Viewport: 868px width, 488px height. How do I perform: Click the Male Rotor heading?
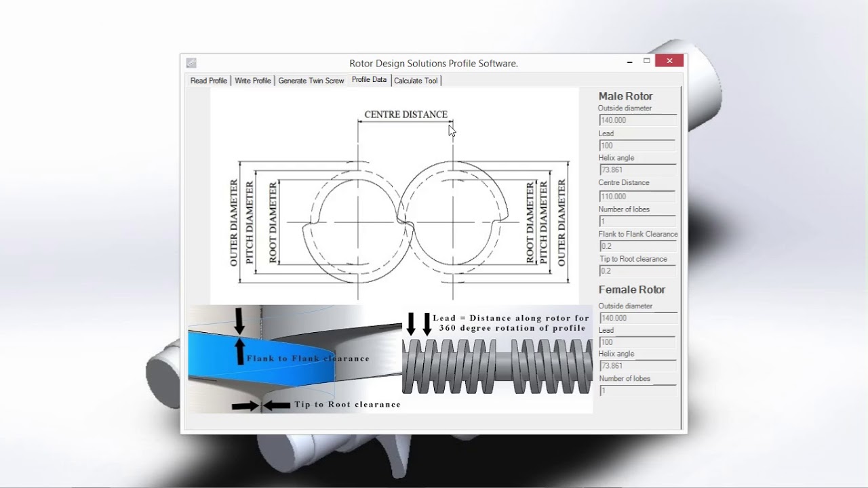(625, 96)
